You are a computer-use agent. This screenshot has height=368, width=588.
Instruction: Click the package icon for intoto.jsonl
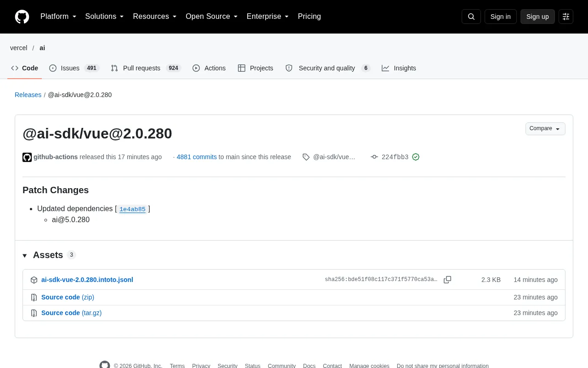(x=34, y=280)
